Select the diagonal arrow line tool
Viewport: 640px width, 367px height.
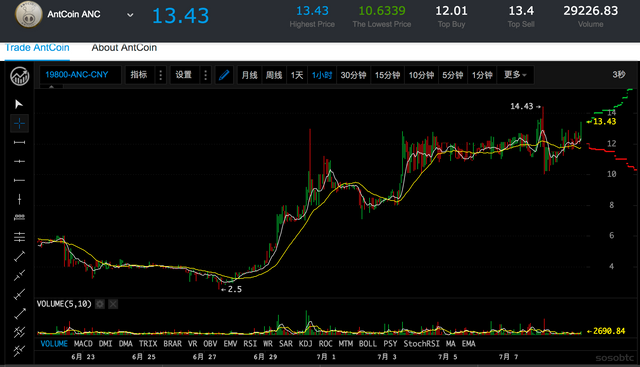[x=19, y=314]
